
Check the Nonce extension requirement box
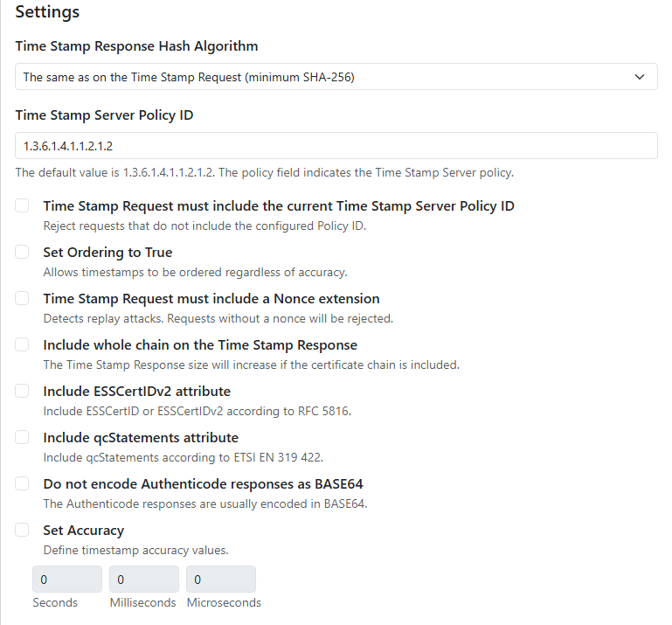pyautogui.click(x=22, y=298)
